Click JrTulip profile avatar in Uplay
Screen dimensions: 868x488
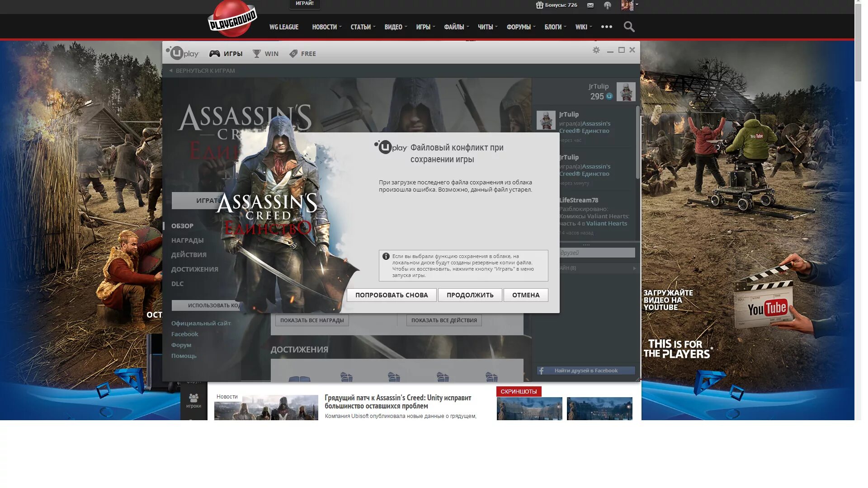point(626,92)
